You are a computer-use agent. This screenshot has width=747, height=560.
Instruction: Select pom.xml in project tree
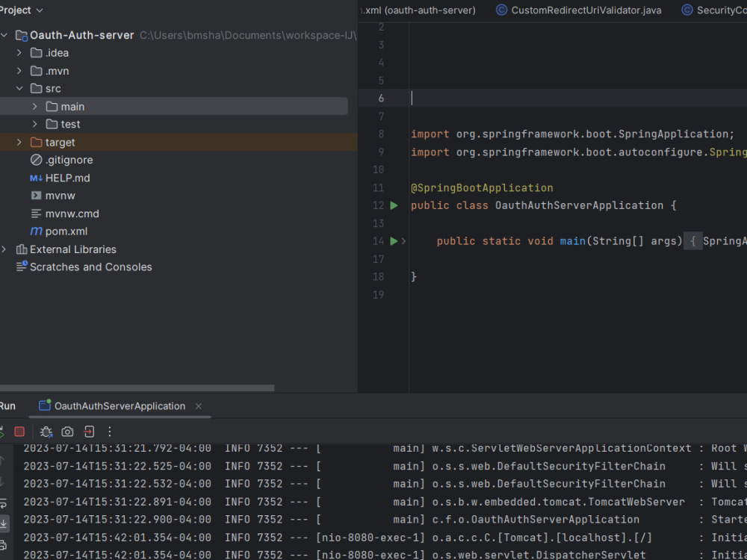coord(66,231)
